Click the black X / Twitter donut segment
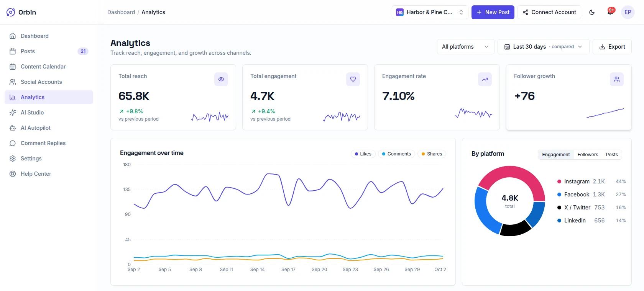644x291 pixels. pyautogui.click(x=514, y=229)
